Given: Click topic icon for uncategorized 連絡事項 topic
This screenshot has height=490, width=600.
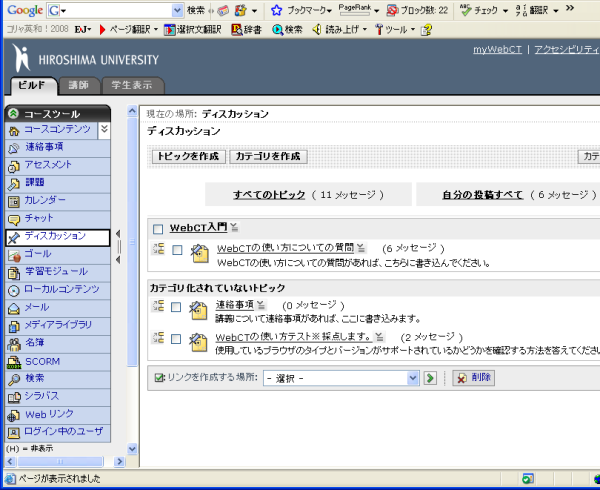Looking at the screenshot, I should pos(199,311).
